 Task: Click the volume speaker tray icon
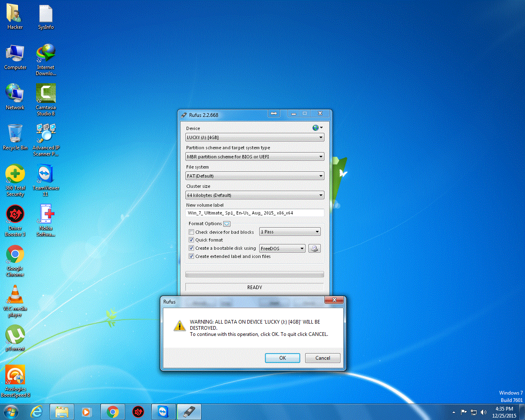click(x=484, y=412)
